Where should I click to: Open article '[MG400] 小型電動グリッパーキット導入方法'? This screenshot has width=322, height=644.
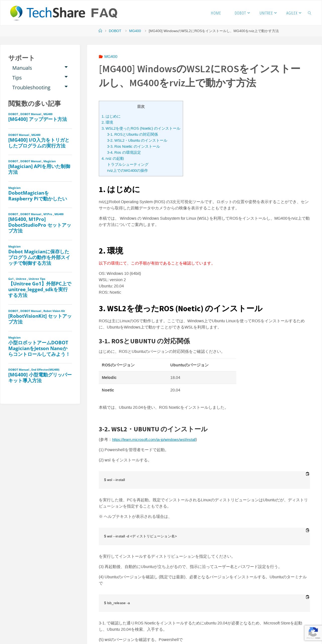(40, 378)
